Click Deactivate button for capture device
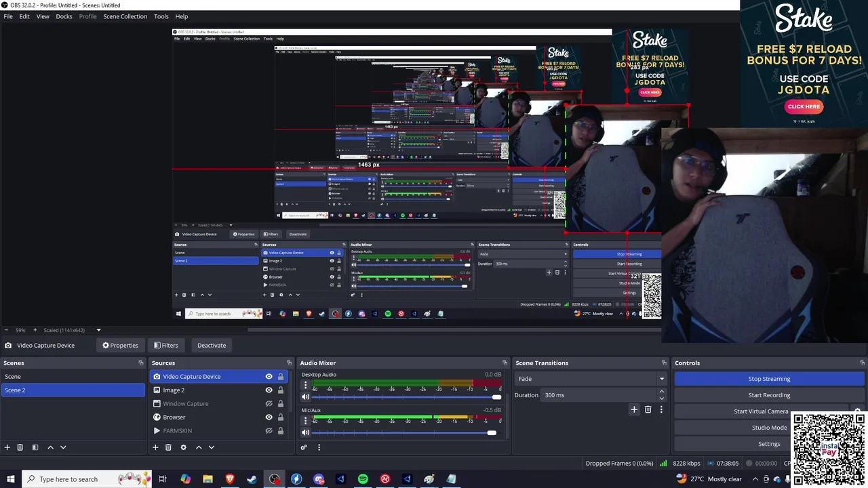The width and height of the screenshot is (868, 488). point(212,346)
